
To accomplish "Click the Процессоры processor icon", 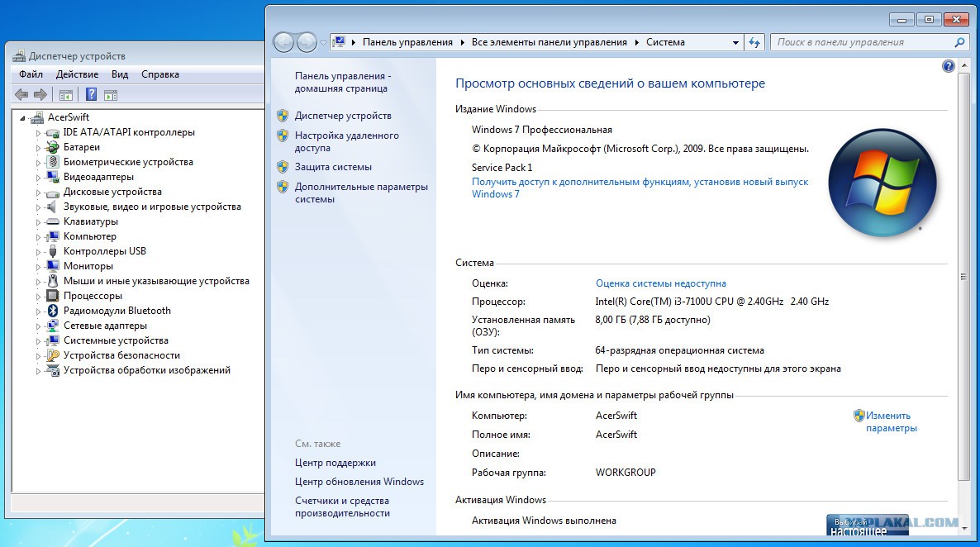I will 53,296.
